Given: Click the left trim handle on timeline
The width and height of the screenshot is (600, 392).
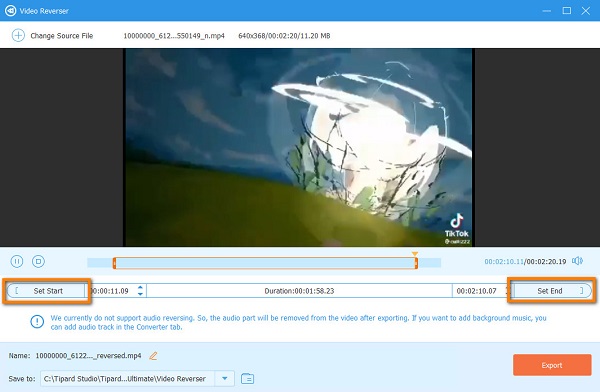Looking at the screenshot, I should [114, 263].
